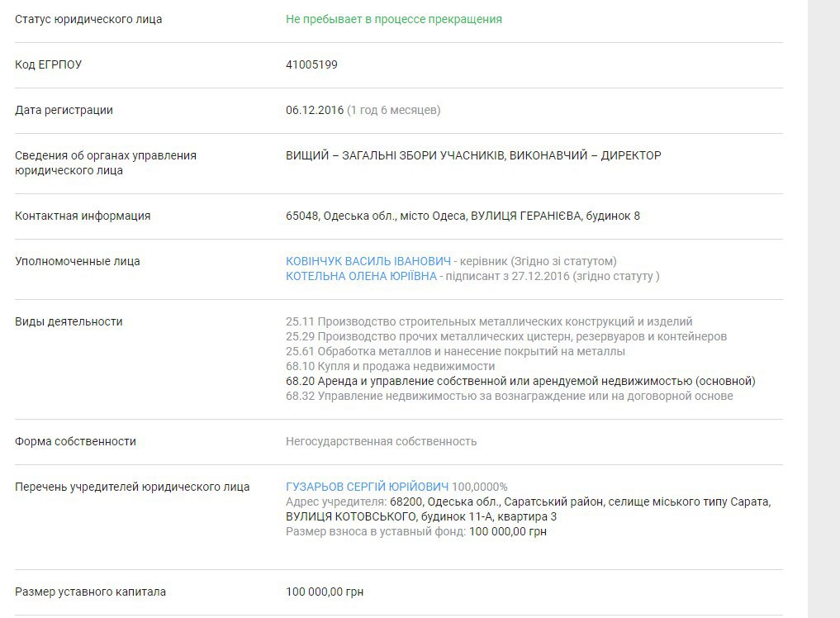
Task: Select activity 68.10 real estate buying and selling
Action: coord(390,366)
